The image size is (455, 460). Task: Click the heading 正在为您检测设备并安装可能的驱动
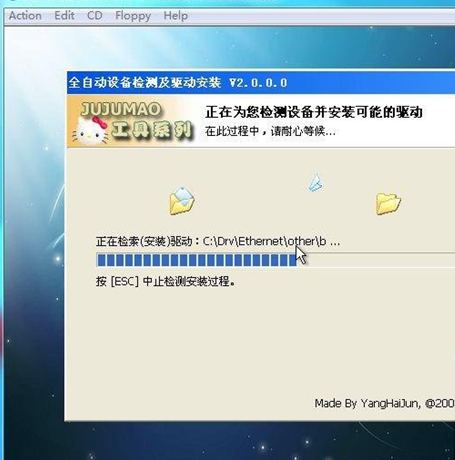(x=314, y=112)
